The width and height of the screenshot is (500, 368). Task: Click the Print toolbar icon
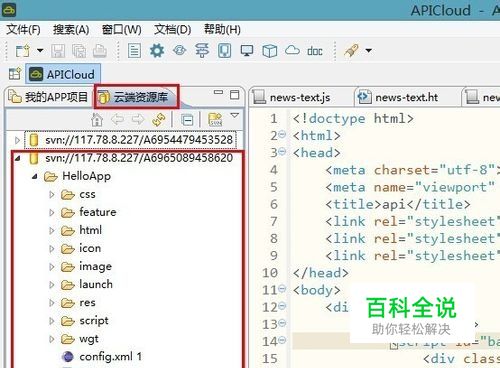(x=99, y=51)
